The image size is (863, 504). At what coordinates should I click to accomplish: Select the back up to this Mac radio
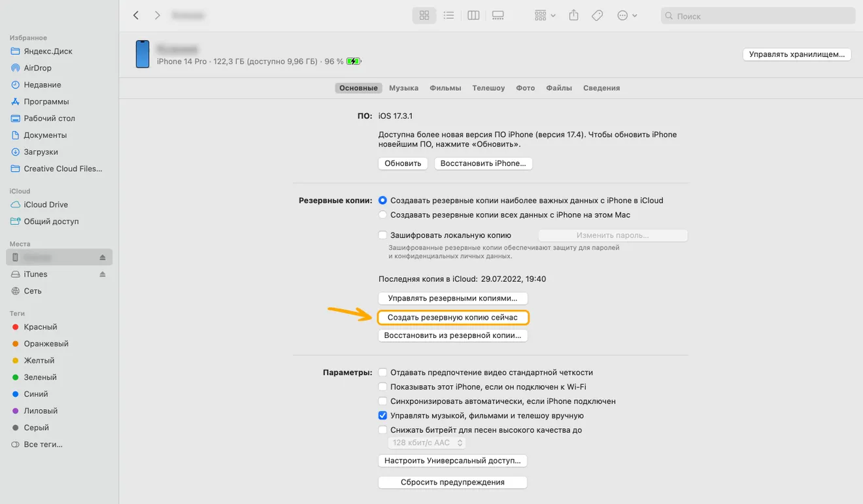tap(382, 214)
